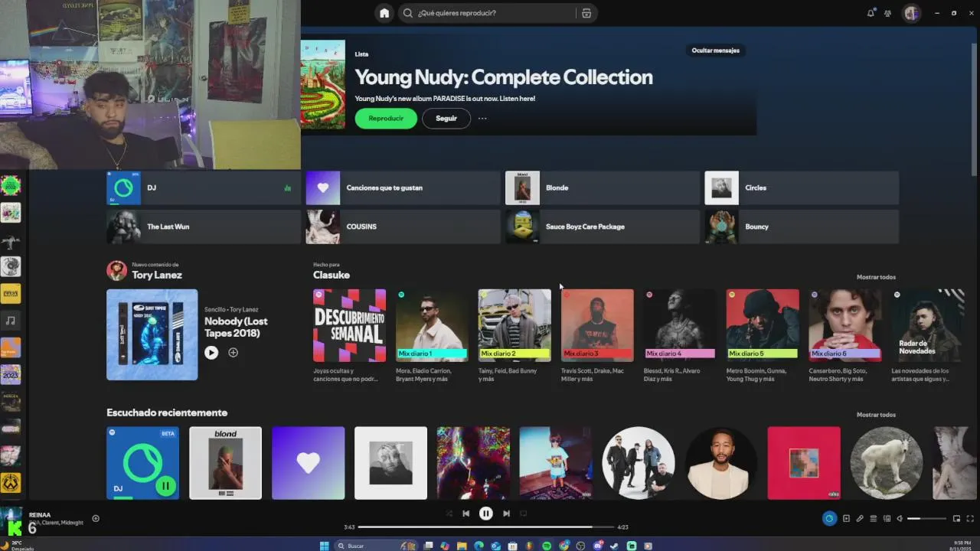Open the music note playlist in sidebar
This screenshot has width=980, height=551.
[11, 321]
